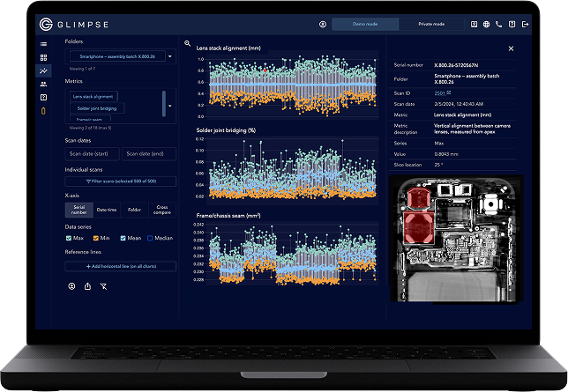Switch to Demo mode
Screen dimensions: 568x392
[x=365, y=25]
